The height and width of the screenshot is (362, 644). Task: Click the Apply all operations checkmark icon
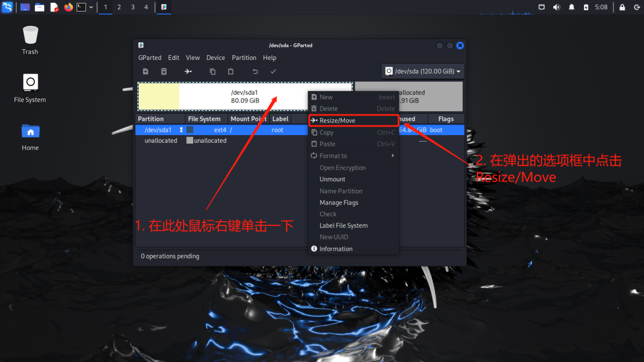(273, 72)
